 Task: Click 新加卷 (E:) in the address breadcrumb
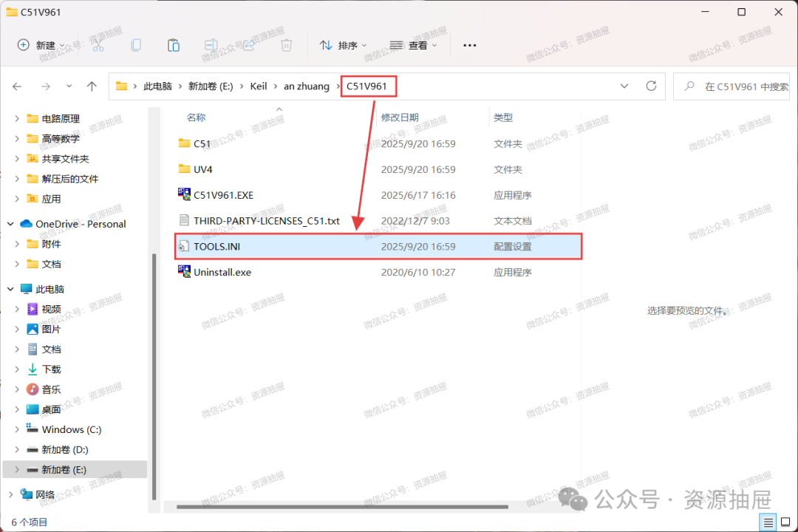(211, 86)
